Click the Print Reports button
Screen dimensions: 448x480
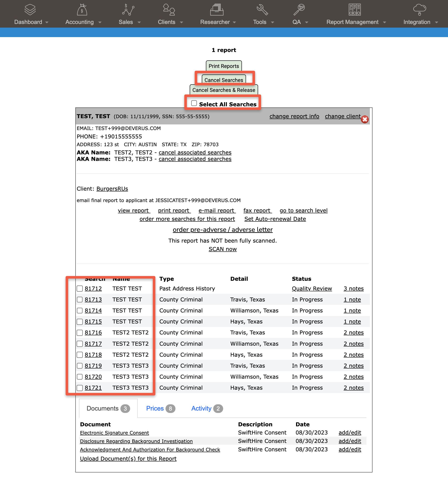tap(224, 66)
